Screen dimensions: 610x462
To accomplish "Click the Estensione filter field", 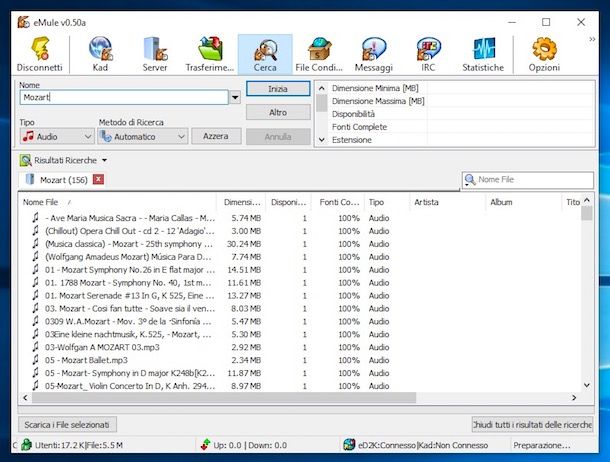I will pyautogui.click(x=511, y=140).
